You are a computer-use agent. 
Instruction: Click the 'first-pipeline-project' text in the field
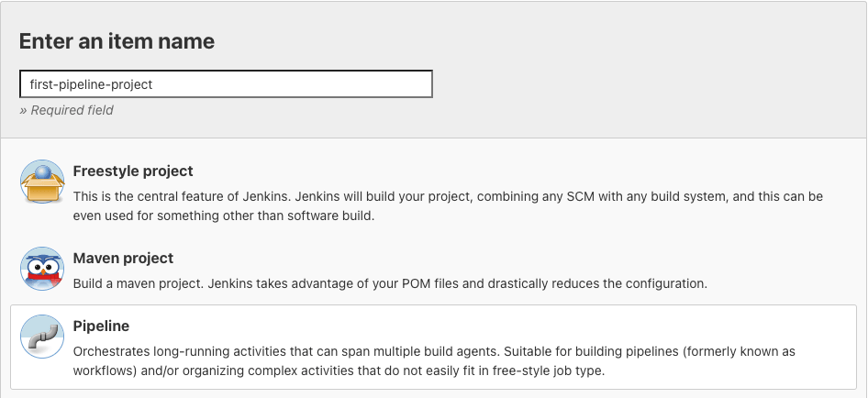(91, 83)
